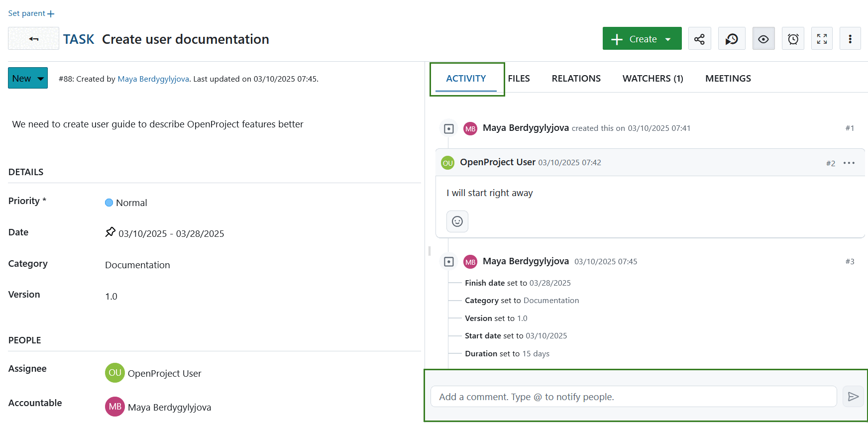This screenshot has height=423, width=868.
Task: Add emoji reaction to comment #2
Action: click(457, 221)
